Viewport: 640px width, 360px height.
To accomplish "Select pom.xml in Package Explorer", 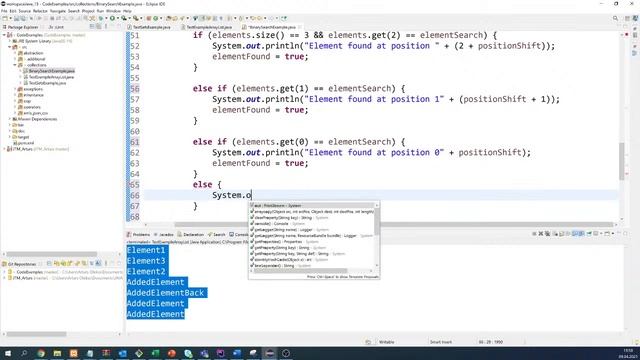I will tap(25, 143).
